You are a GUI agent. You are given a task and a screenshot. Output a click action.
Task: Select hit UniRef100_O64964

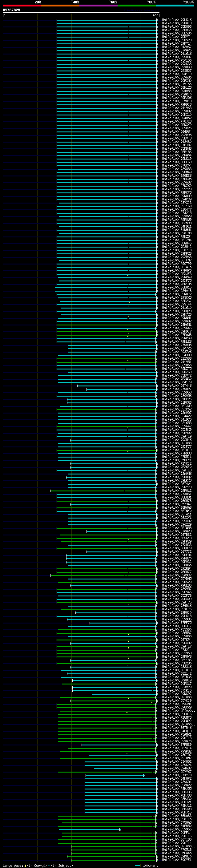tap(176, 131)
